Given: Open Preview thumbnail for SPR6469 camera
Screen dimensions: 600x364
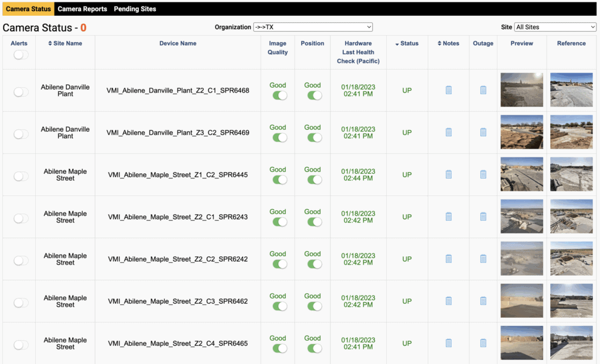Looking at the screenshot, I should point(521,132).
